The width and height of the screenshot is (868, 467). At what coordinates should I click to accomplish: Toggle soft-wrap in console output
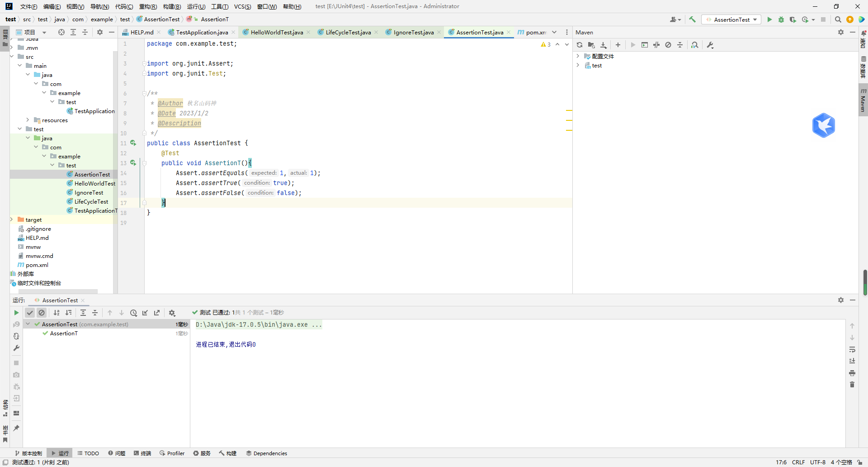(x=852, y=349)
